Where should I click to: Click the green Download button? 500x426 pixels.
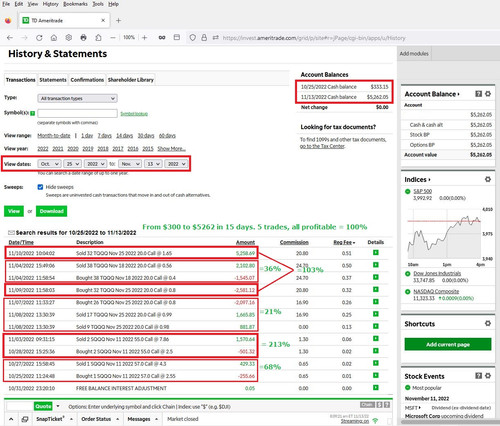51,211
